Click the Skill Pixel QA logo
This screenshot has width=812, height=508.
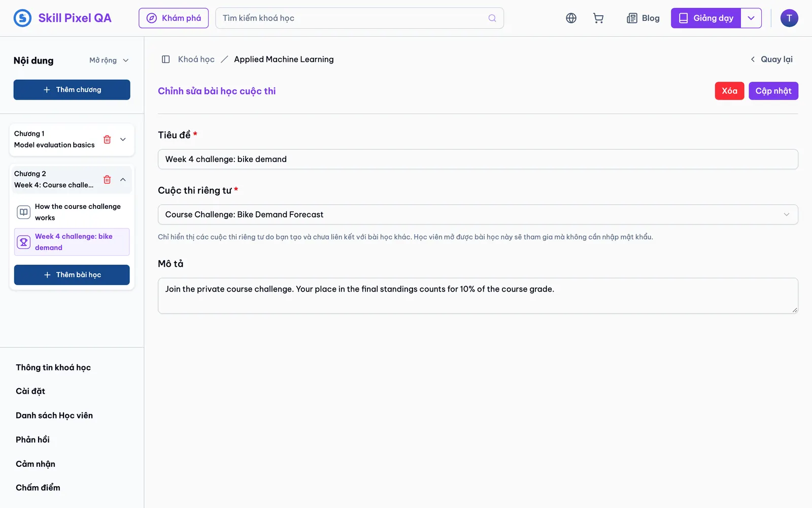click(62, 18)
